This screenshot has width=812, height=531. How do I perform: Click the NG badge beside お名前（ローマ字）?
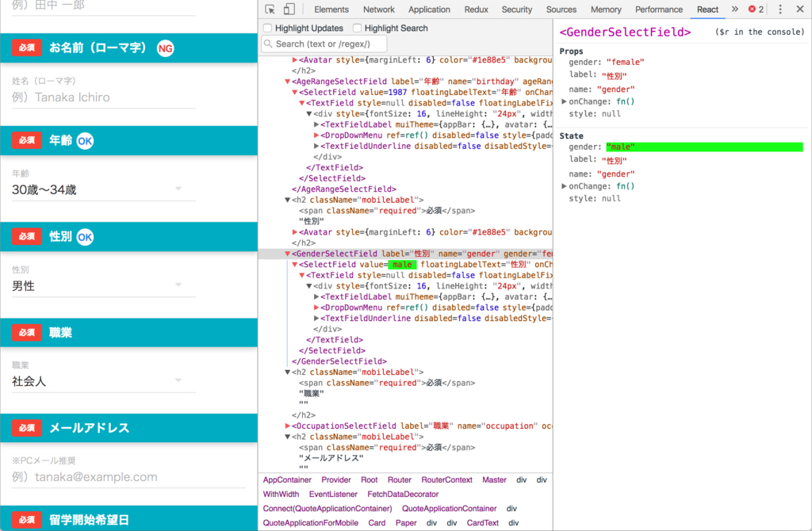[165, 48]
